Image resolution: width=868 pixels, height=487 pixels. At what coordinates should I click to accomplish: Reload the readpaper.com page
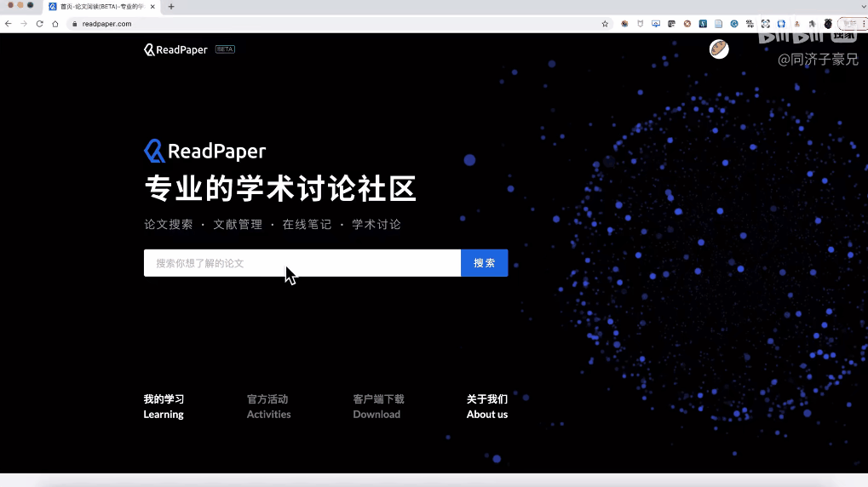pos(39,24)
